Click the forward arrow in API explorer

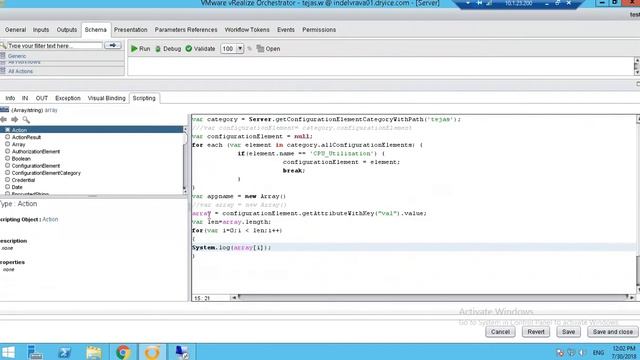[x=15, y=120]
